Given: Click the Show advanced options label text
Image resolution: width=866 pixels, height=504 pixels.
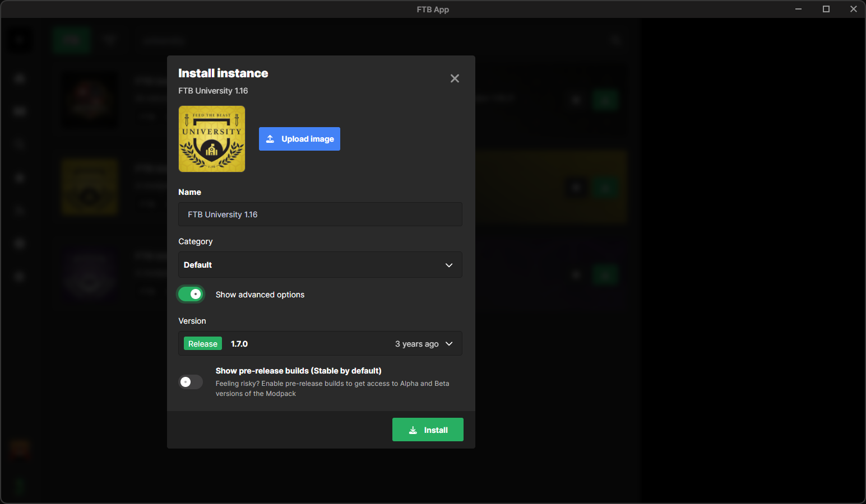Looking at the screenshot, I should coord(260,295).
